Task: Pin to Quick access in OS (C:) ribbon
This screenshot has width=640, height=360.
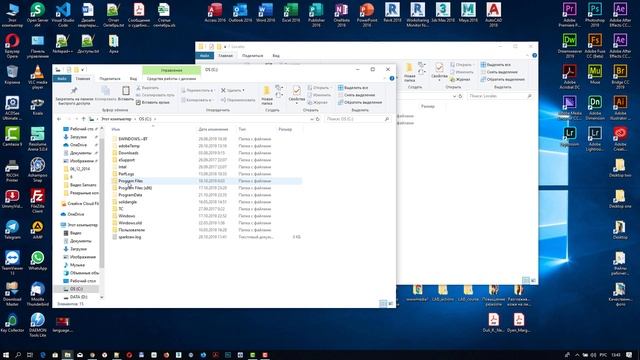Action: click(74, 96)
